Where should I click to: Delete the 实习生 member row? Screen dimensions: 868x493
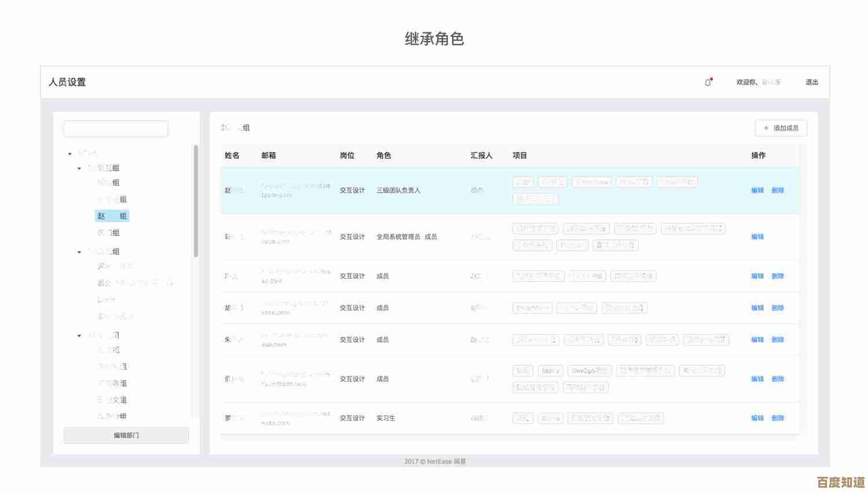coord(777,418)
